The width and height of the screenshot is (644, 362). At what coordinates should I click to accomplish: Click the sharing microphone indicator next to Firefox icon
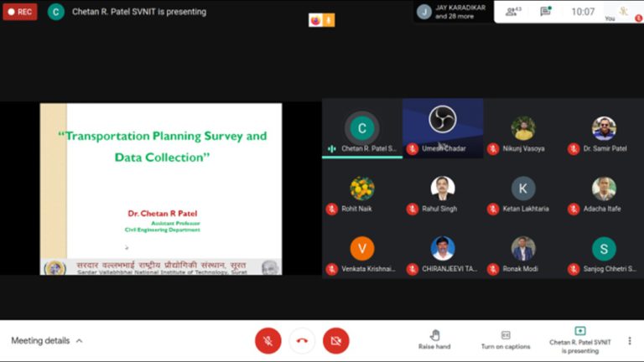click(x=329, y=20)
